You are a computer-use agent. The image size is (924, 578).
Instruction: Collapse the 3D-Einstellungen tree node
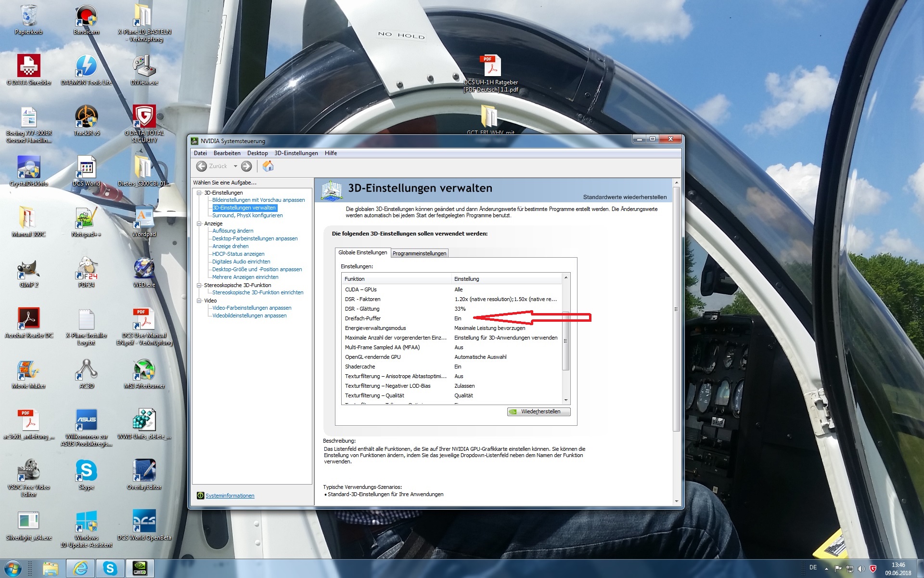199,193
